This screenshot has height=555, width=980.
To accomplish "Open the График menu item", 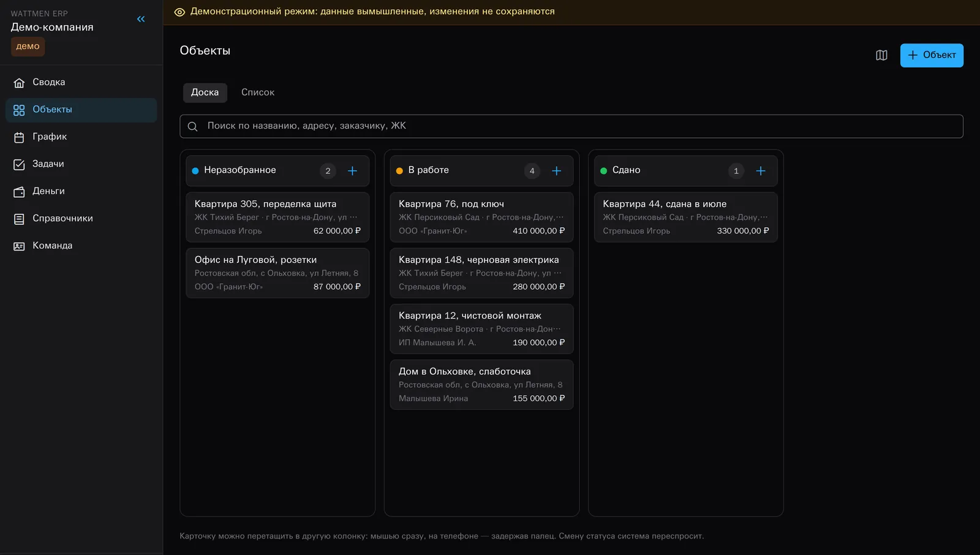I will click(x=81, y=137).
